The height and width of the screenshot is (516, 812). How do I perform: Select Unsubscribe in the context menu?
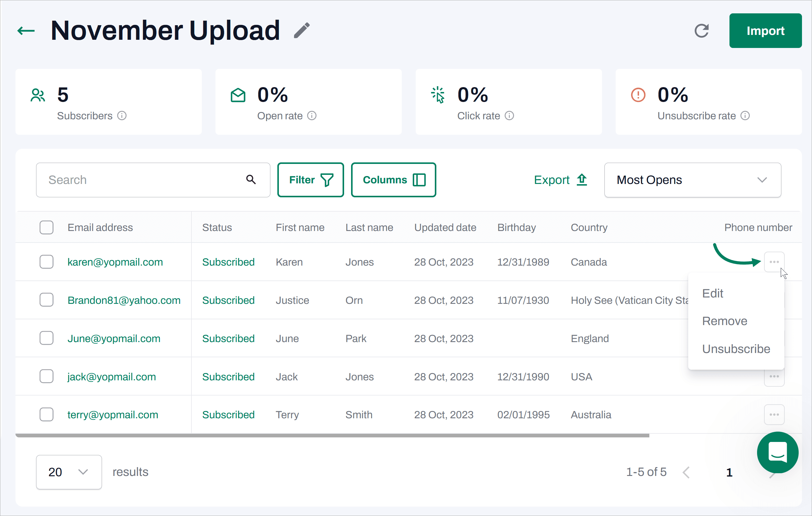pos(736,349)
